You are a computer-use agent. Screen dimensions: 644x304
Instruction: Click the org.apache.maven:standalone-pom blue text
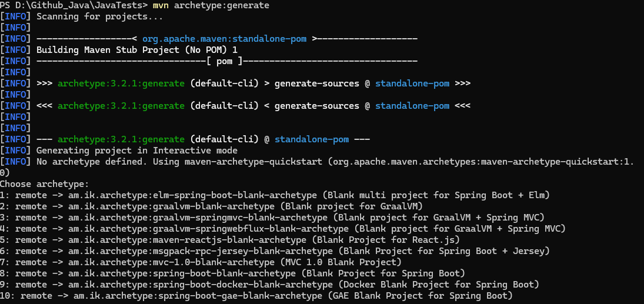224,39
